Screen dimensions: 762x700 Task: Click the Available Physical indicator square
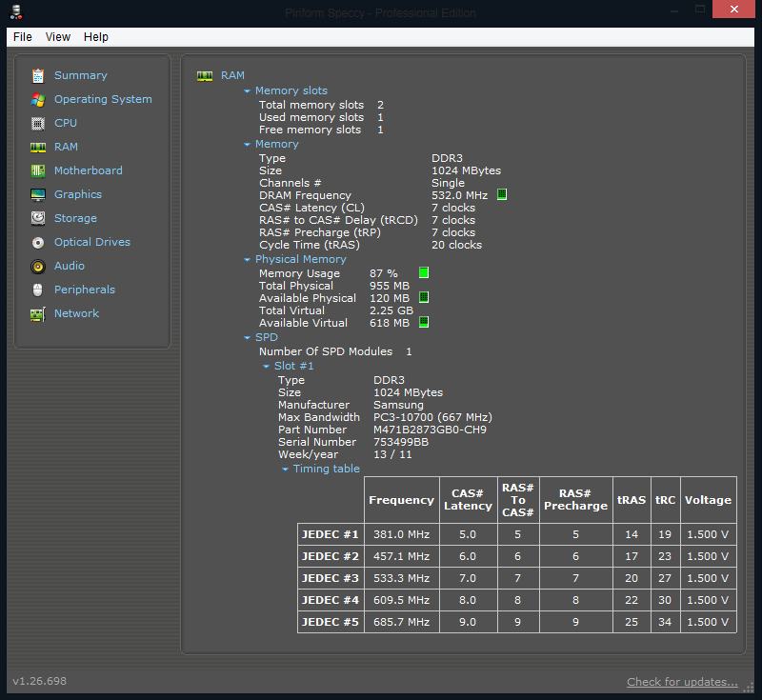coord(424,297)
